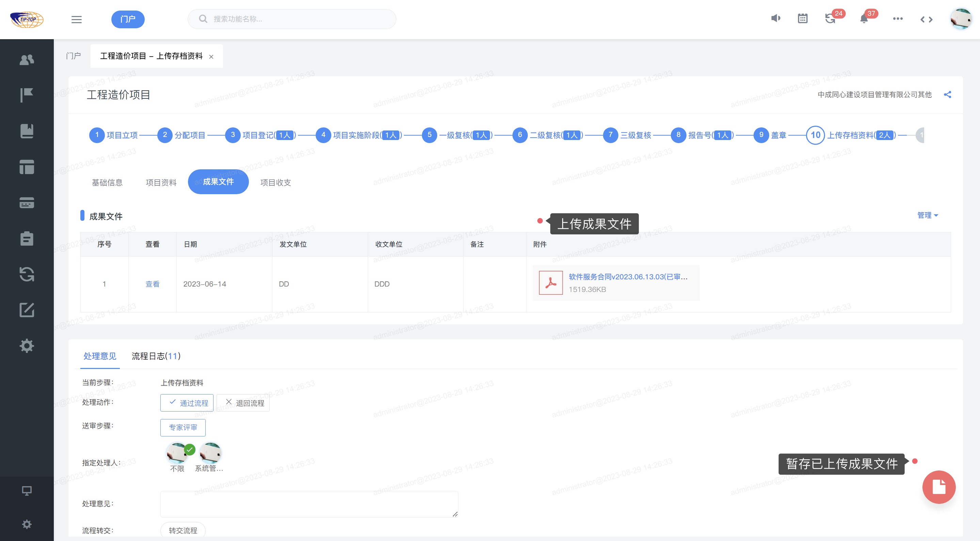This screenshot has width=980, height=541.
Task: Click the red floating save file button
Action: tap(938, 487)
